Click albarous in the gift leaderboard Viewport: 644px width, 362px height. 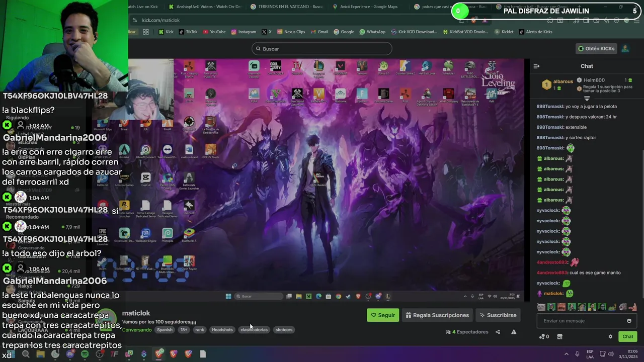tap(563, 81)
